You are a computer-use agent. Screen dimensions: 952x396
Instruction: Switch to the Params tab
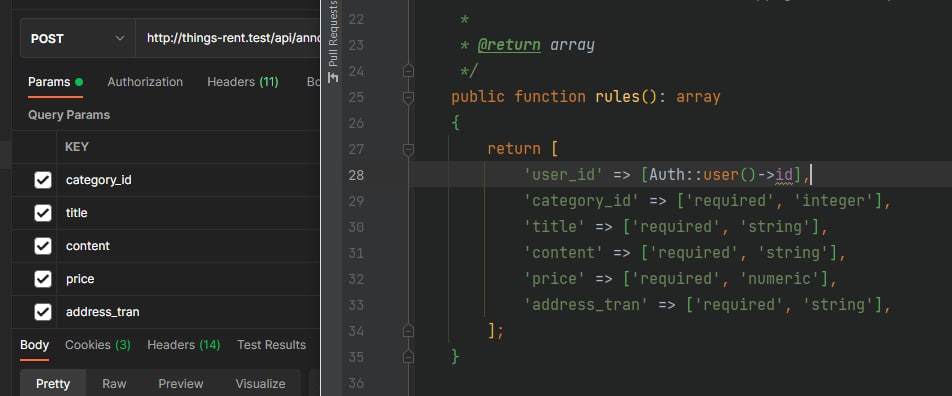tap(55, 82)
